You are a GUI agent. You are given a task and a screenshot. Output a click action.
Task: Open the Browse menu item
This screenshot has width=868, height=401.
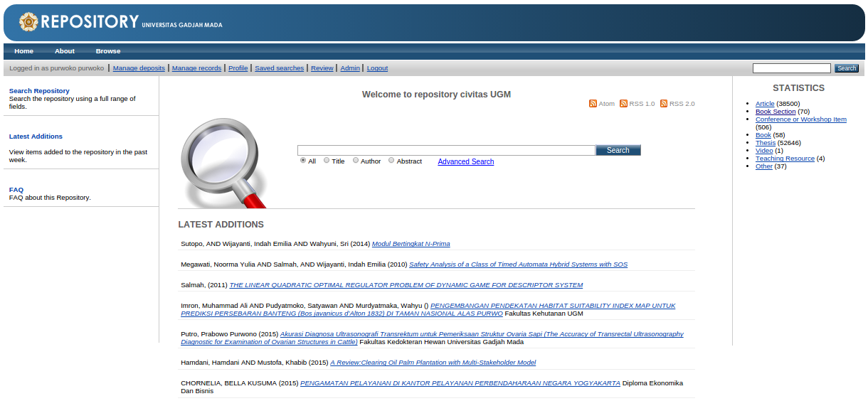pos(108,51)
